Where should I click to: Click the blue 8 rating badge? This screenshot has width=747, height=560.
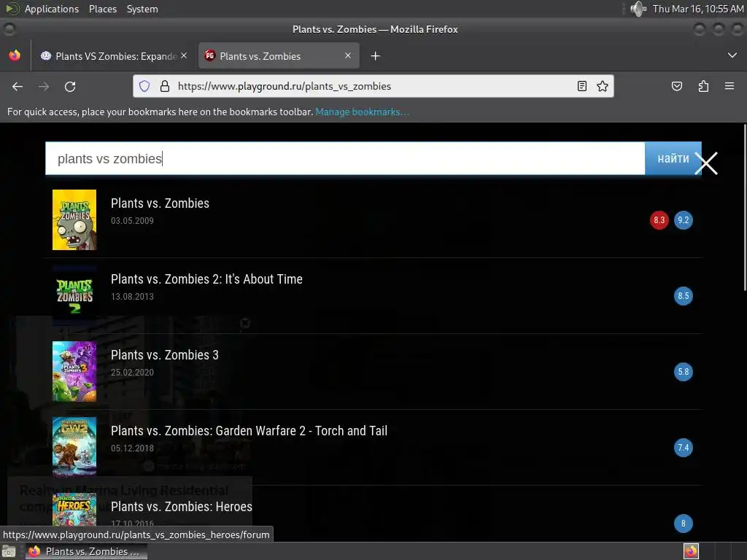click(683, 524)
